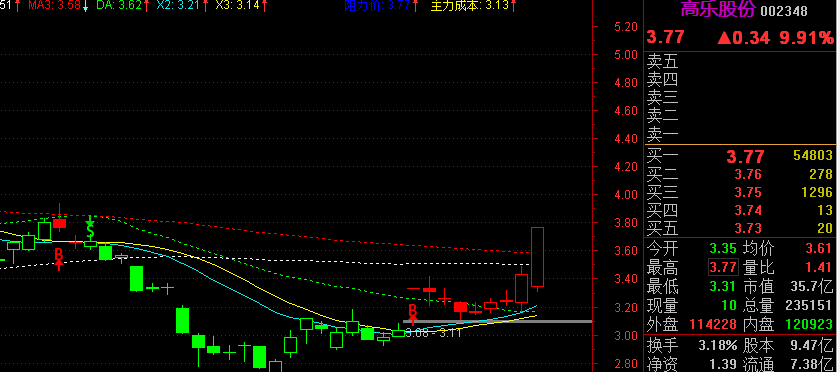Screen dimensions: 840x372
Task: Click the DA: 3.62 indicator label
Action: tap(123, 6)
